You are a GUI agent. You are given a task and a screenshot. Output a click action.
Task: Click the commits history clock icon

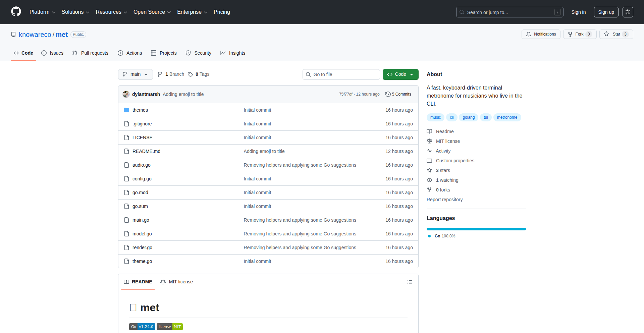[388, 94]
